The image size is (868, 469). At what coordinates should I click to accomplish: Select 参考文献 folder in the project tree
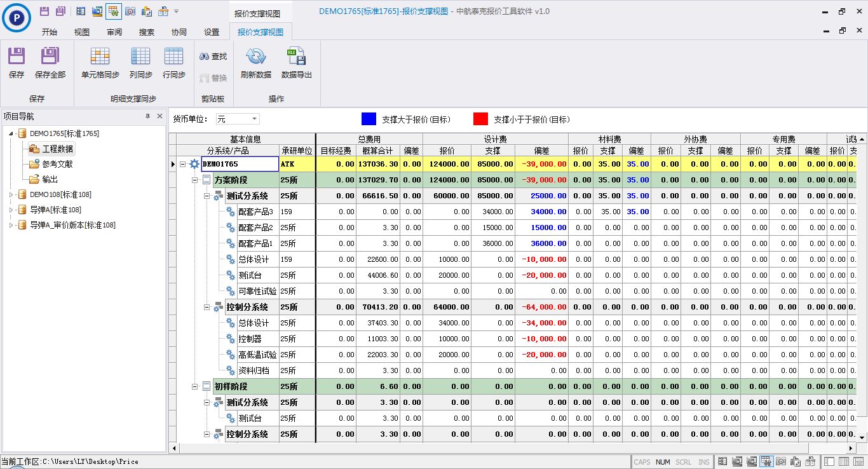pyautogui.click(x=57, y=164)
